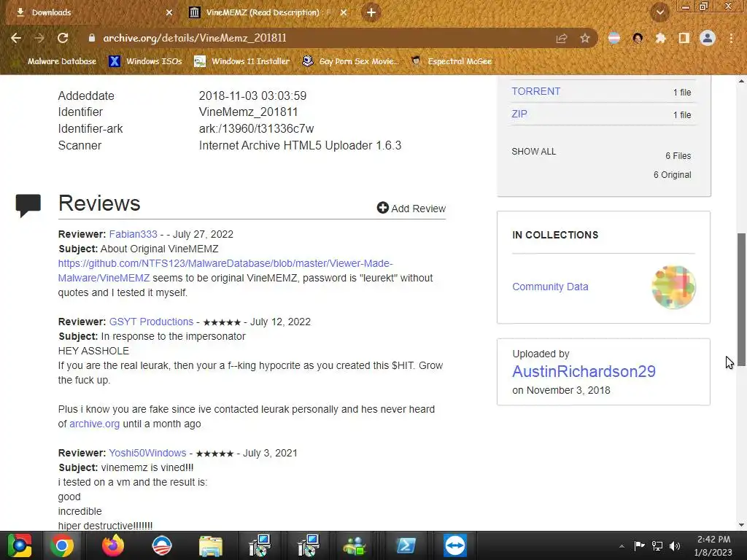Close the Downloads tab

pos(169,13)
